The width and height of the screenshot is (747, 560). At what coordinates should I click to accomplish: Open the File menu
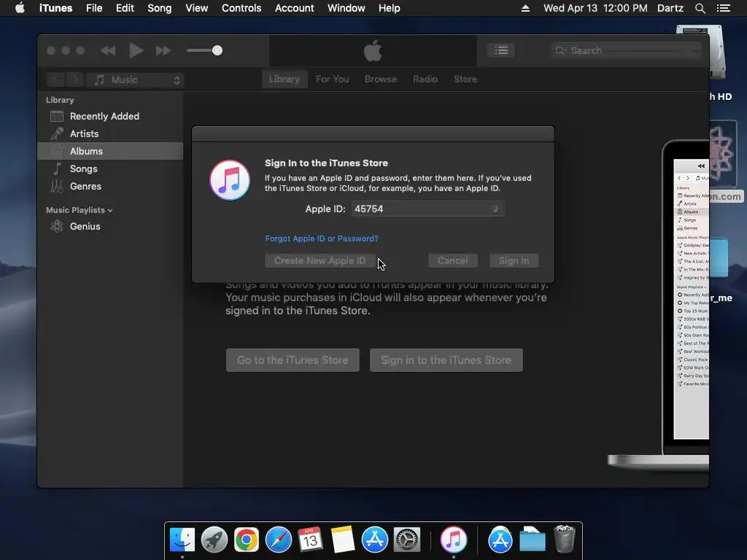click(x=94, y=8)
